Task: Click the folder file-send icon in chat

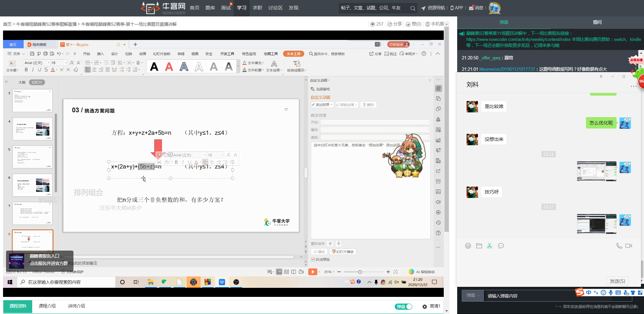Action: (x=479, y=246)
